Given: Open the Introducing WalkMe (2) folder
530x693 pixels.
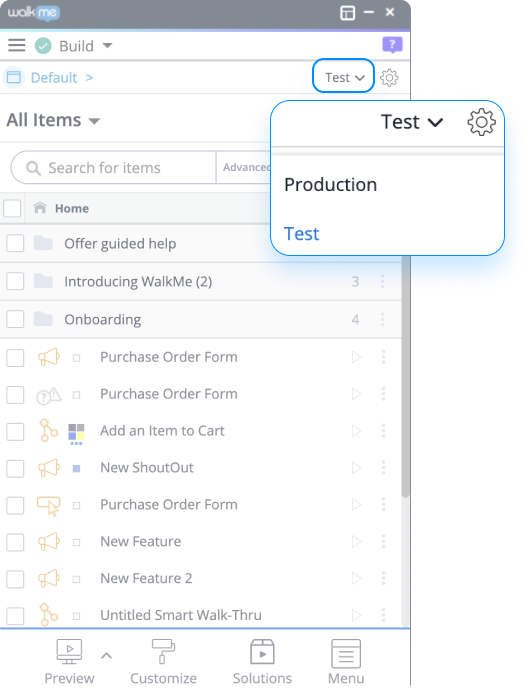Looking at the screenshot, I should coord(138,282).
